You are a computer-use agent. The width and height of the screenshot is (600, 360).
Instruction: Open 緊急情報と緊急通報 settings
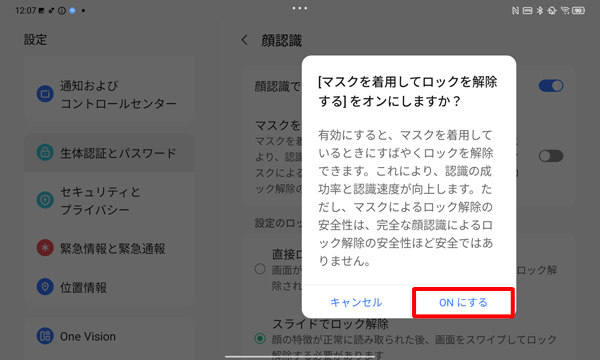109,248
